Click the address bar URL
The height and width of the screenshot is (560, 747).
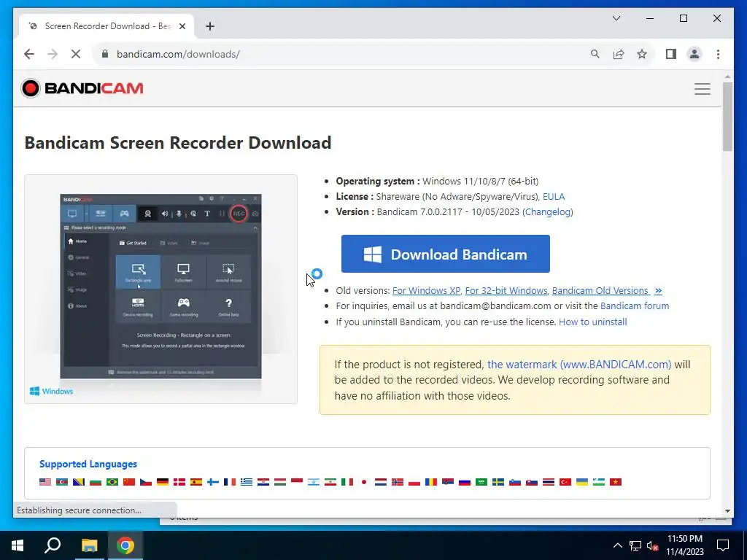pos(178,54)
